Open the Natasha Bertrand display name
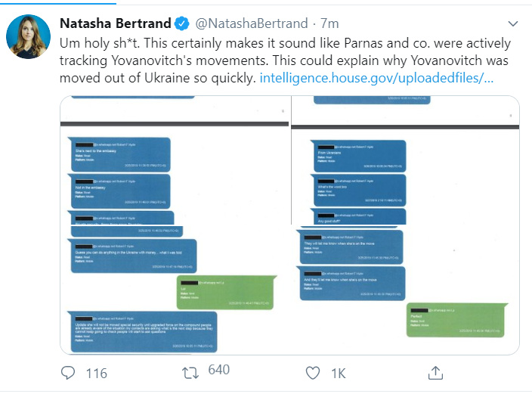 115,23
